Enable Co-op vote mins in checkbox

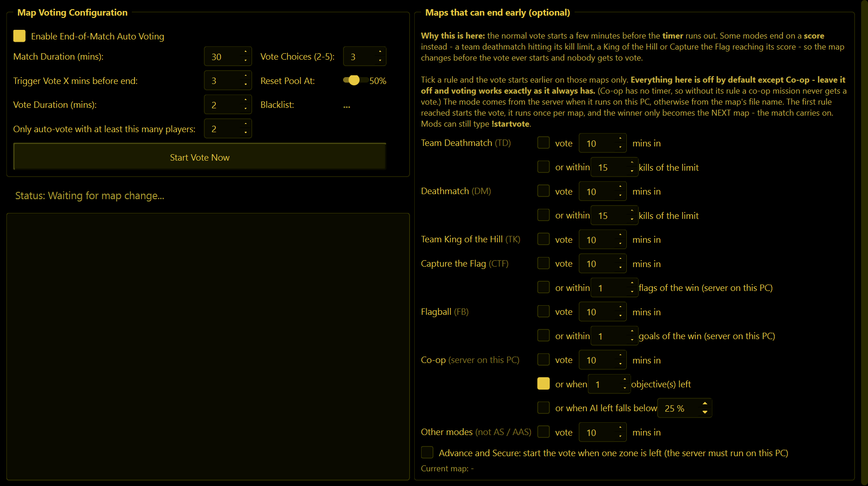click(x=543, y=359)
